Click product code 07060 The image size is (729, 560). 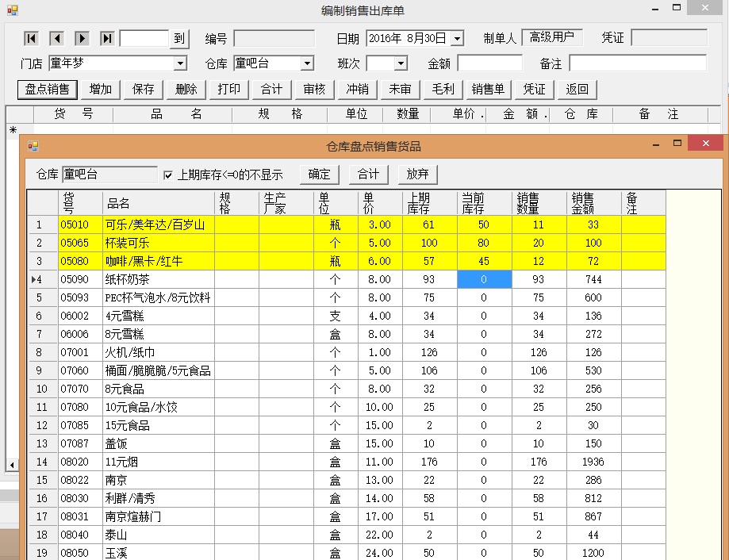pyautogui.click(x=80, y=371)
